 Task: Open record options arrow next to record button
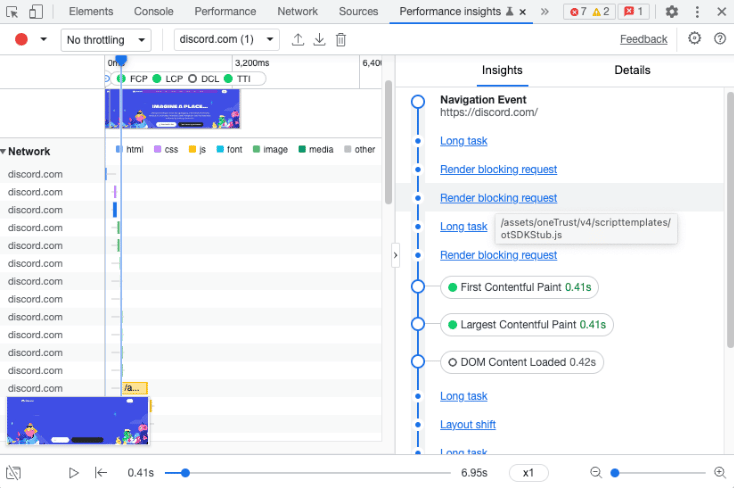[x=43, y=40]
